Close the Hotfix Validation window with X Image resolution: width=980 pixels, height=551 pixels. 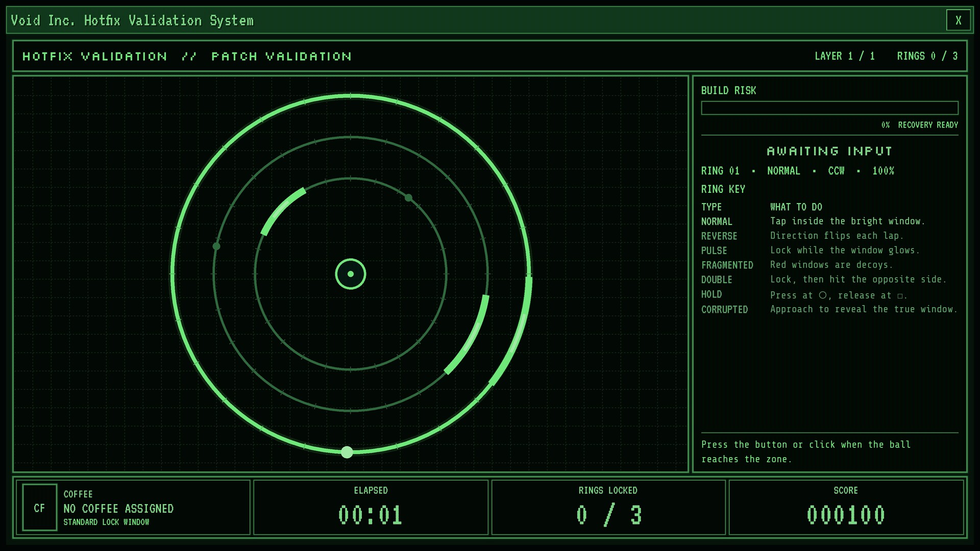click(x=958, y=20)
